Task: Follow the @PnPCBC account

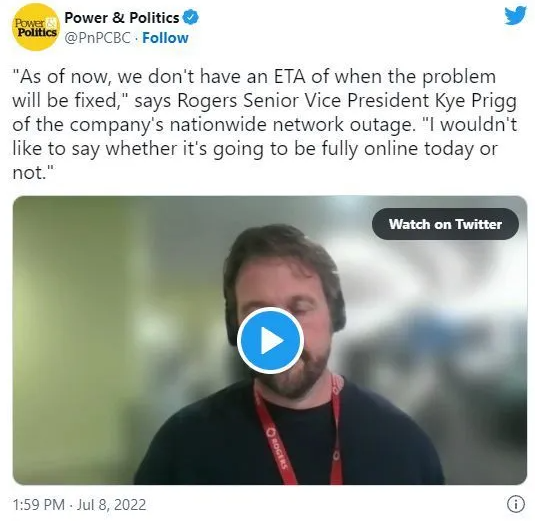Action: tap(165, 38)
